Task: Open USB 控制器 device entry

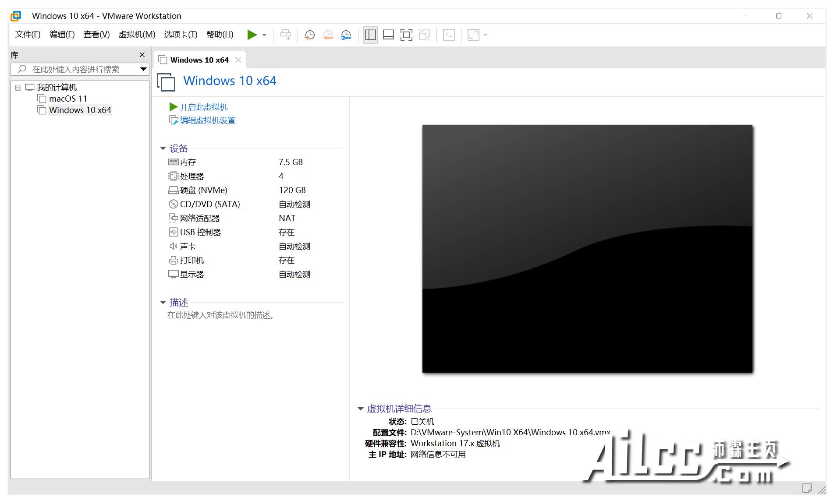Action: click(200, 232)
